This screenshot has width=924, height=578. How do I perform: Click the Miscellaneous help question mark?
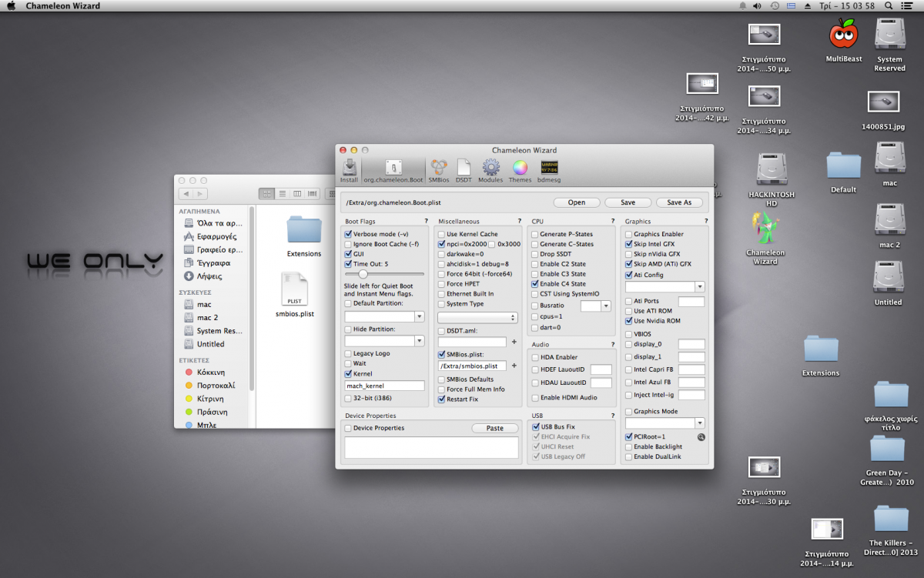[x=519, y=222]
